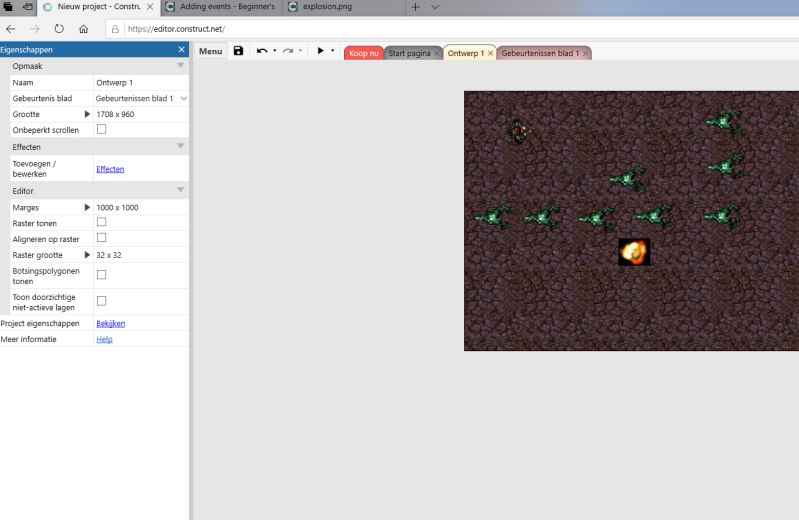The height and width of the screenshot is (520, 799).
Task: Click the address bar URL
Action: click(x=176, y=29)
